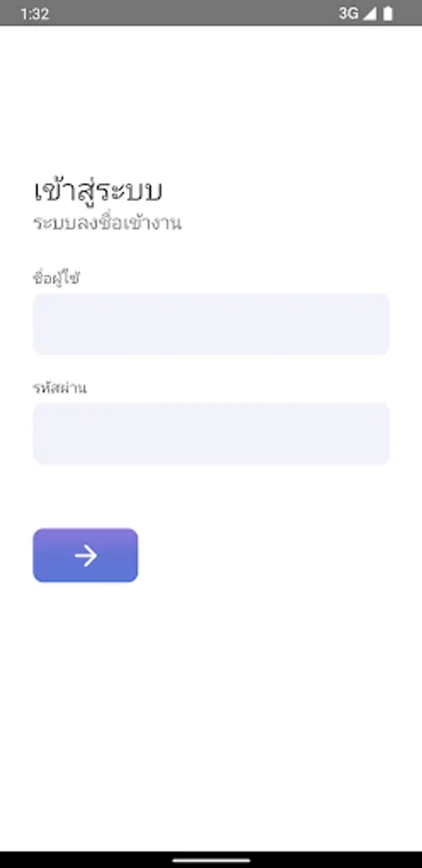Focus the รหัสผ่าน password input field

coord(211,433)
